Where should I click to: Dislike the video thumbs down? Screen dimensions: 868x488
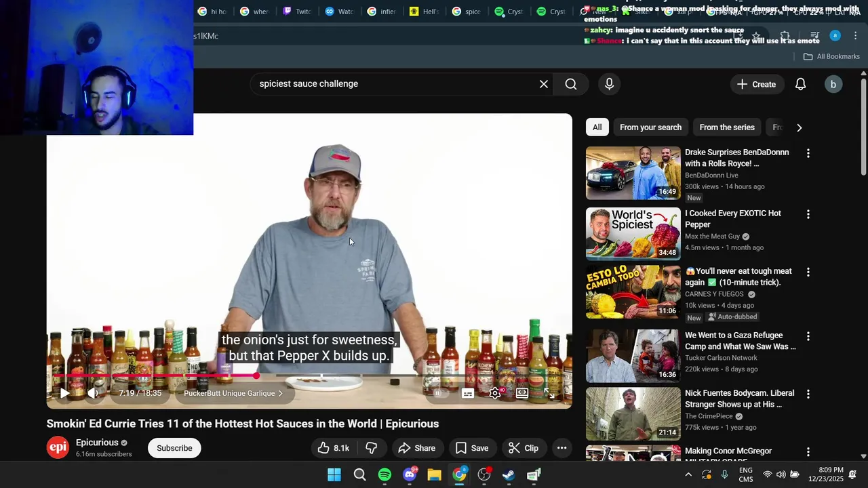(372, 448)
